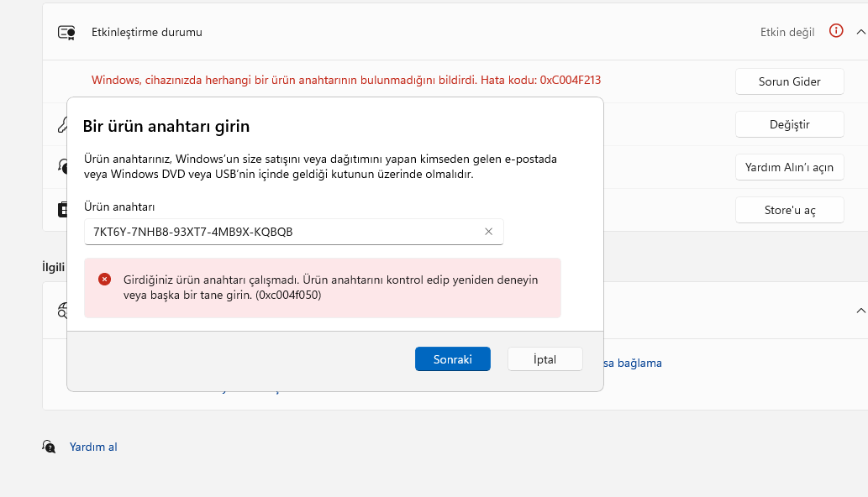
Task: Click inside the Ürün anahtarı input field
Action: 294,232
